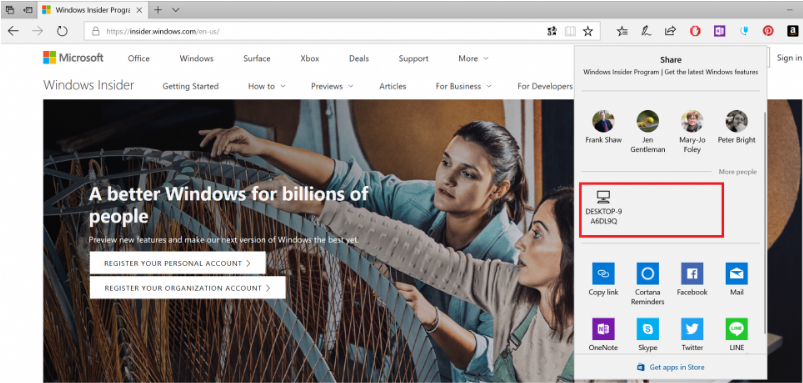
Task: Click the More people link
Action: pos(737,172)
